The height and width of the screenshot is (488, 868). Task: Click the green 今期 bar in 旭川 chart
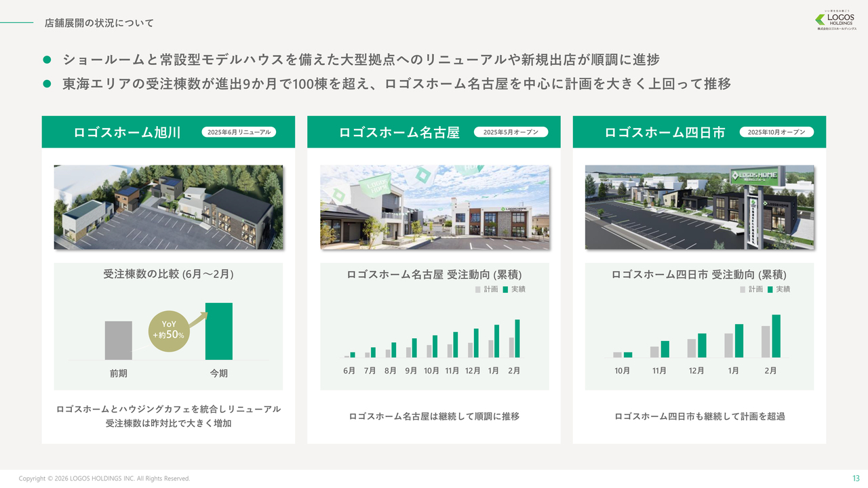pyautogui.click(x=218, y=331)
